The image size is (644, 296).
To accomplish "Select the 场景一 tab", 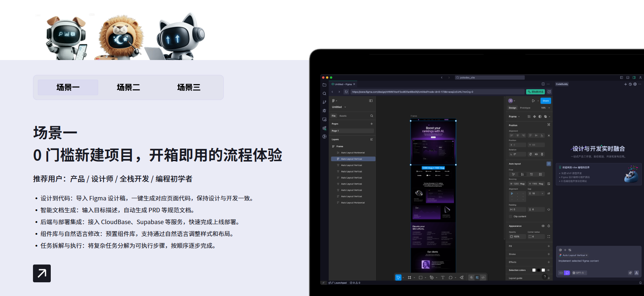I will click(68, 87).
